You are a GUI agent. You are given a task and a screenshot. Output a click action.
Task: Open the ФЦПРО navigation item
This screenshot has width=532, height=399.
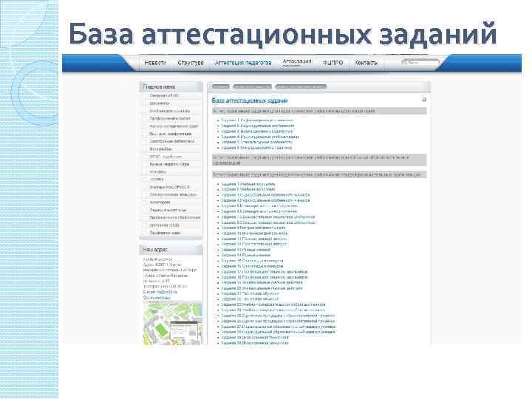(332, 63)
